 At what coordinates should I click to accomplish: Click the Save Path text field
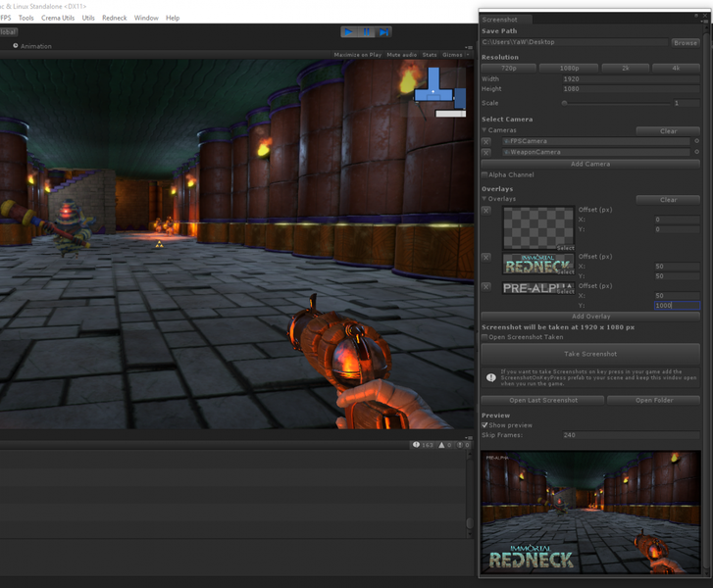click(x=575, y=42)
